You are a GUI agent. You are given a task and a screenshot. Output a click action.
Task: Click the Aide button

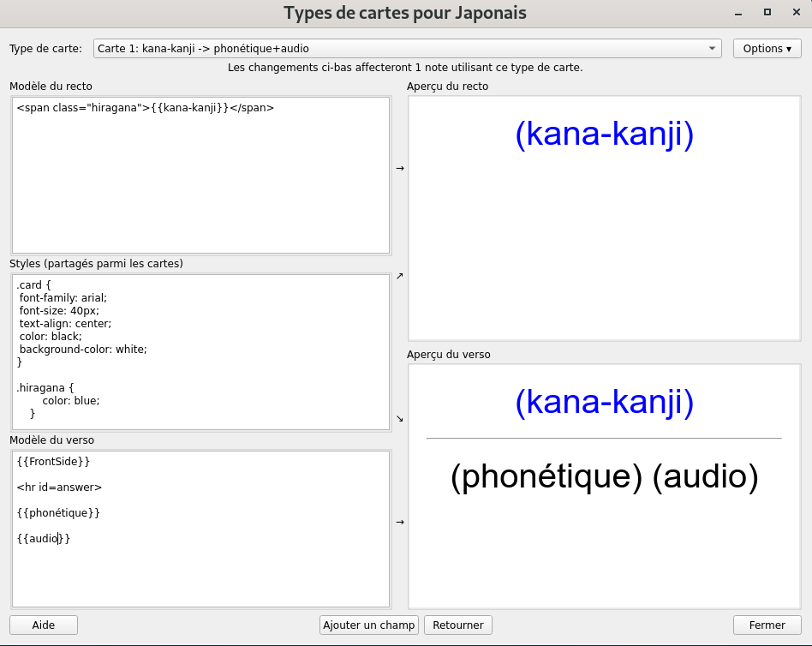[44, 625]
